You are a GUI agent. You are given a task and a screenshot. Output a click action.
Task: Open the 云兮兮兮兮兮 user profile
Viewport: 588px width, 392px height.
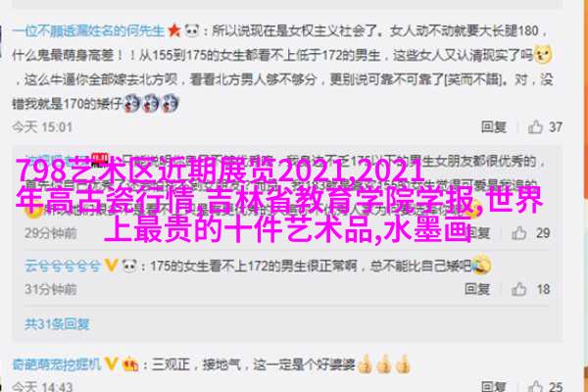pyautogui.click(x=63, y=266)
